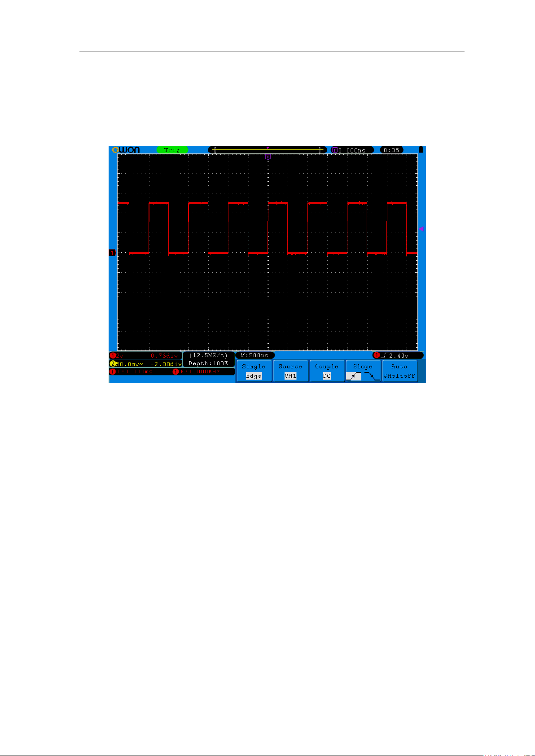This screenshot has height=756, width=535.
Task: Click the rising-edge symbol beside 2.40v
Action: [384, 355]
